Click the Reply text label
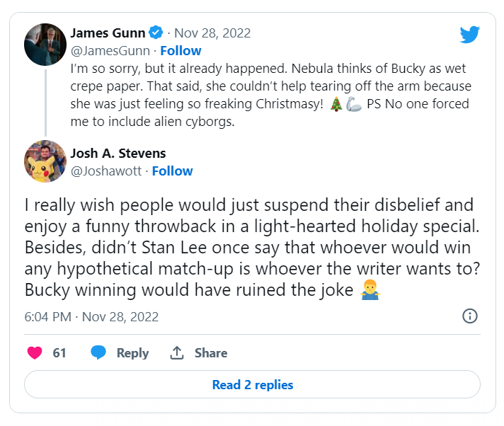The height and width of the screenshot is (426, 504). (x=132, y=352)
